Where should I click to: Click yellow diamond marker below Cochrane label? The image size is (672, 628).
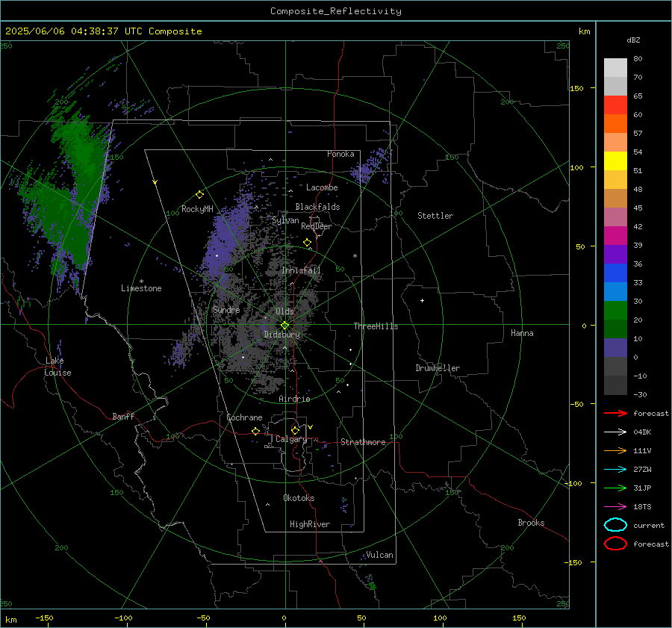pyautogui.click(x=256, y=431)
